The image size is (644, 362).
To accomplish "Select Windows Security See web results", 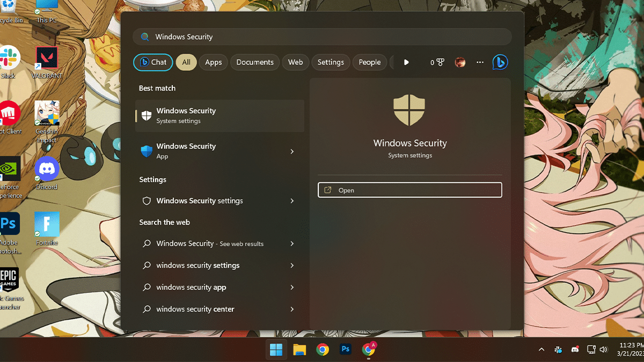I will [x=212, y=243].
